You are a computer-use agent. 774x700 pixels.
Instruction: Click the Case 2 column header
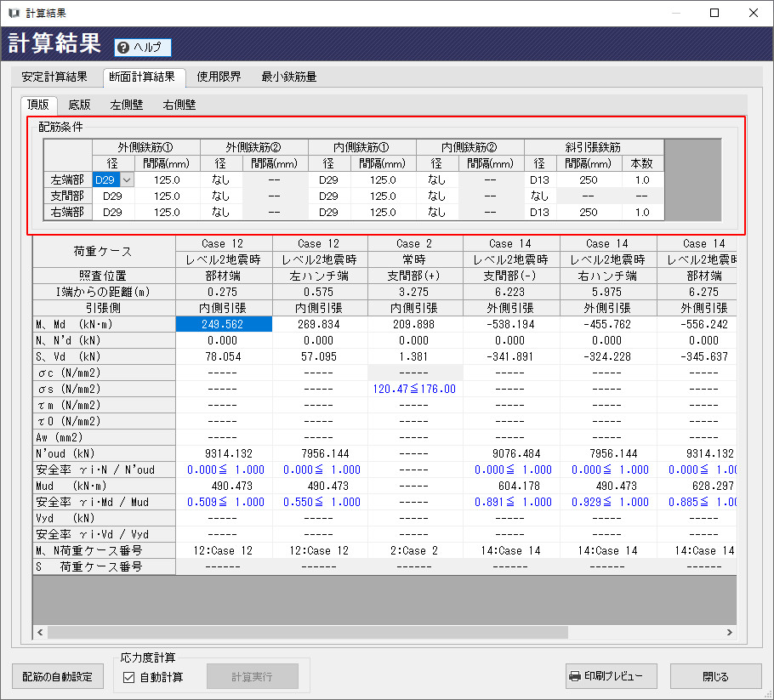(x=415, y=243)
